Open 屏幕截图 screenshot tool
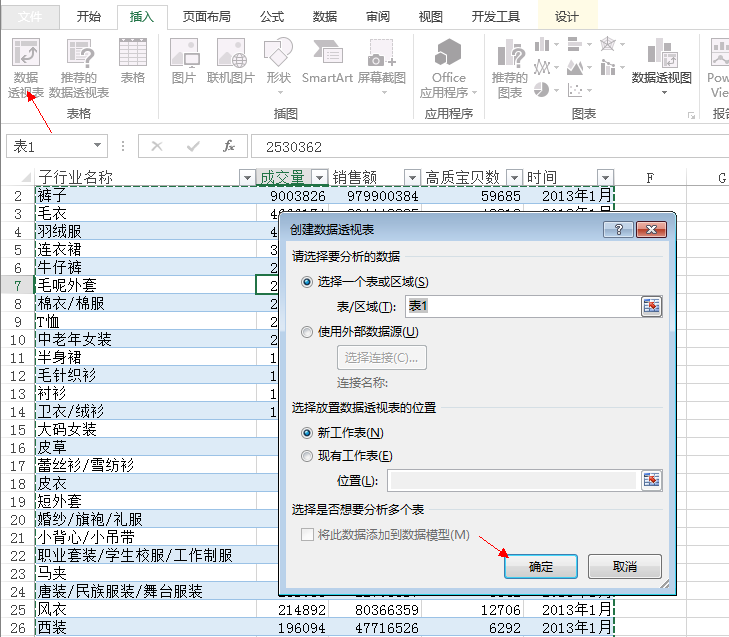Viewport: 729px width, 637px height. 382,66
